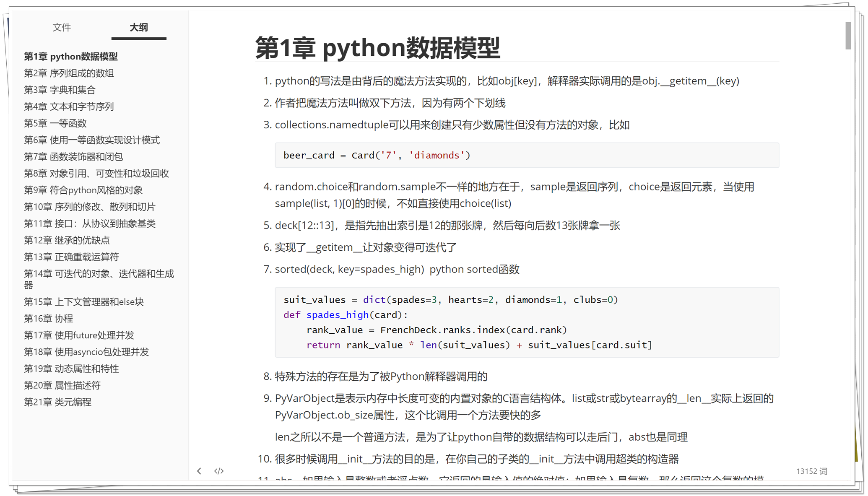Click inside the beer_card code block
The height and width of the screenshot is (496, 868).
(x=527, y=155)
